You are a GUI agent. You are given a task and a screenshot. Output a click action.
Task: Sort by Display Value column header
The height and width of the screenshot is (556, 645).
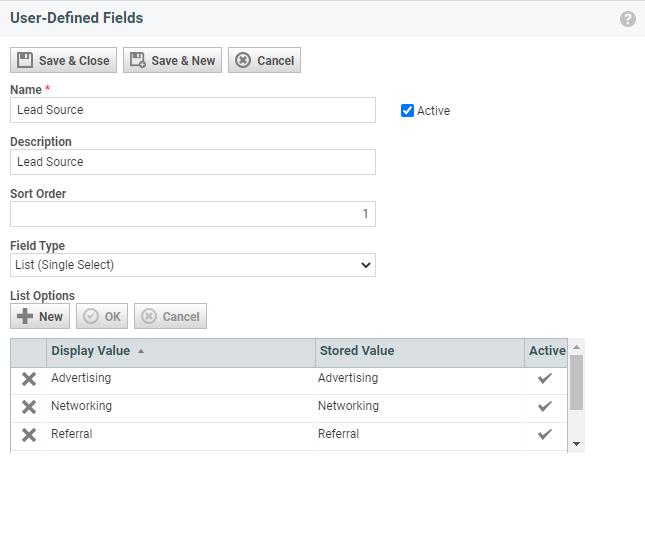(181, 351)
